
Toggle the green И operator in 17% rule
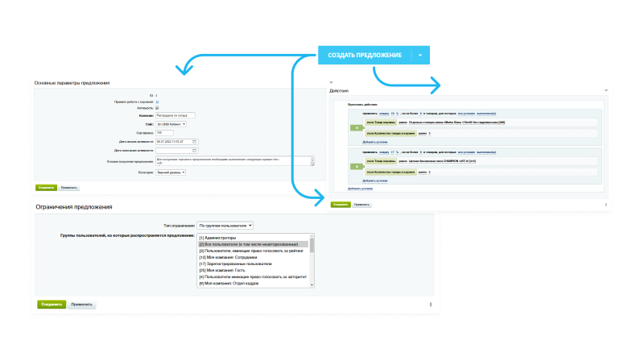pos(357,167)
